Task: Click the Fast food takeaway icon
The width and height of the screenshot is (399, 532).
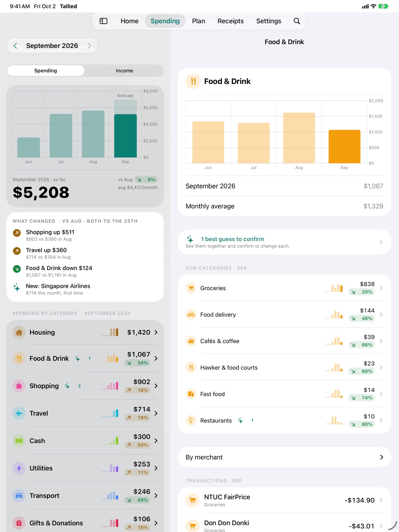Action: 191,394
